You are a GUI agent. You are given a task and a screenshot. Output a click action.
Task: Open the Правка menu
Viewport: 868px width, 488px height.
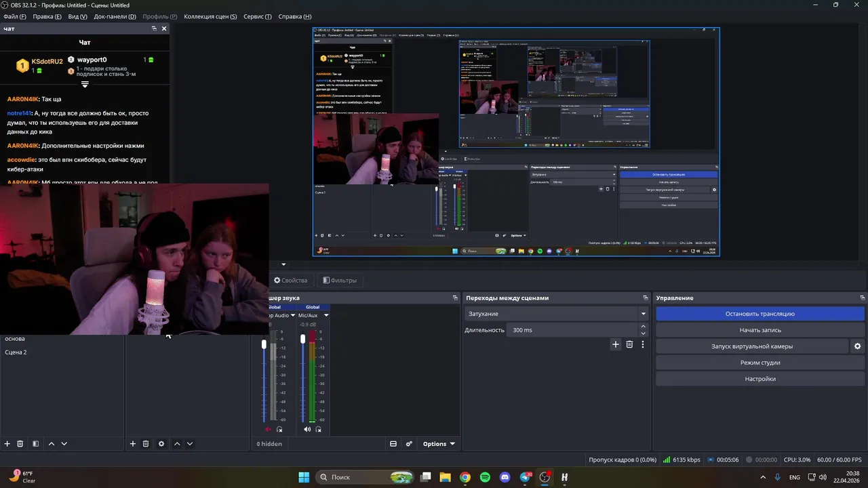click(x=47, y=16)
